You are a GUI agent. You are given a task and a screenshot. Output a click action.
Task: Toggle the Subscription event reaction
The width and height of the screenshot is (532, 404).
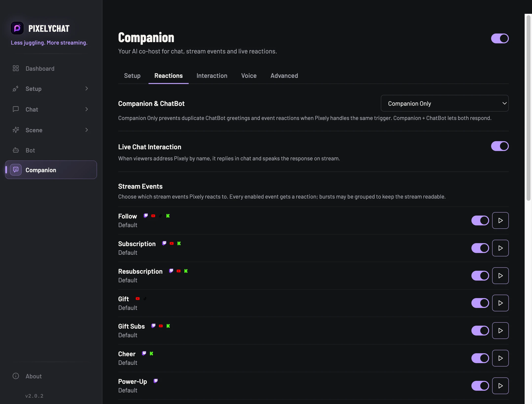coord(480,248)
